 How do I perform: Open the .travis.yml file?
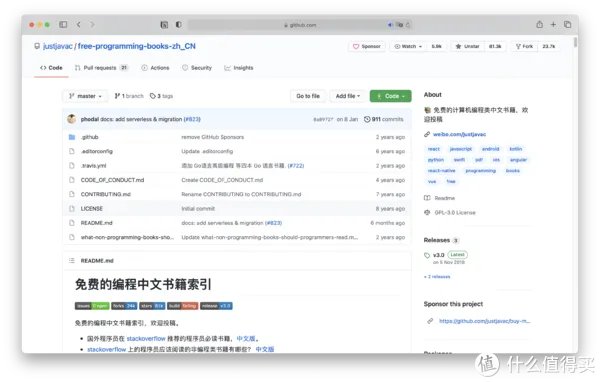(93, 166)
